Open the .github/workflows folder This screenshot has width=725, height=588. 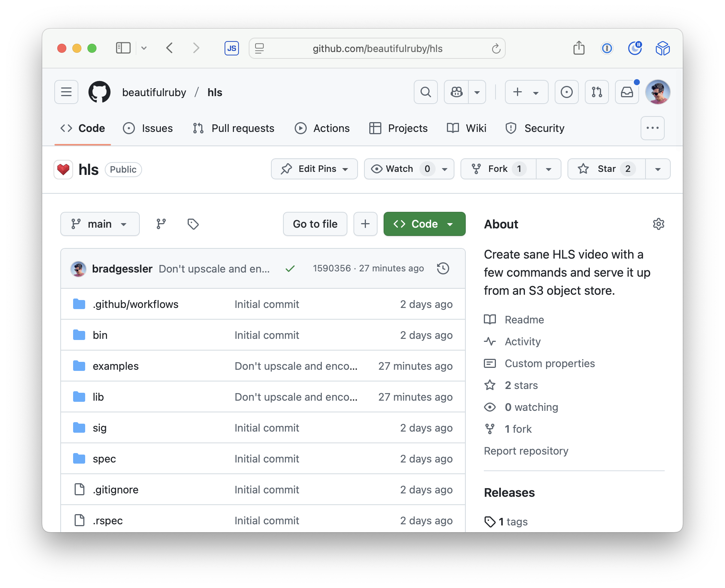[136, 304]
